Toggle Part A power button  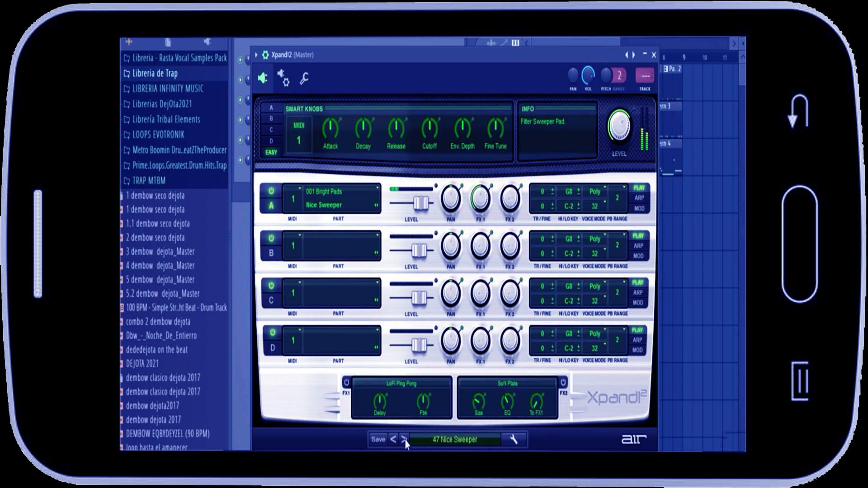pos(271,191)
